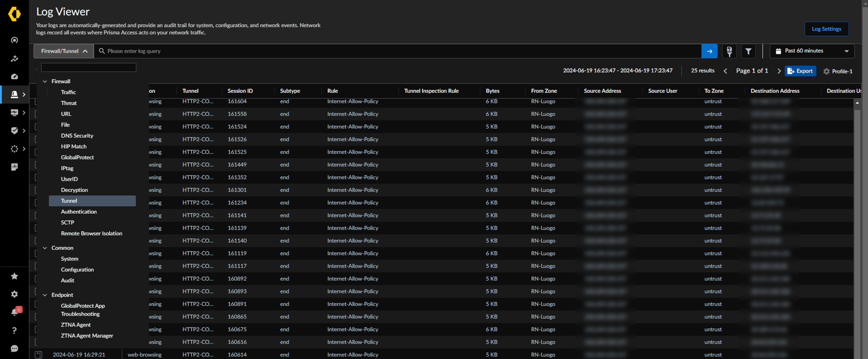Select GlobalProtect log type under Firewall
The height and width of the screenshot is (359, 868).
(x=78, y=157)
